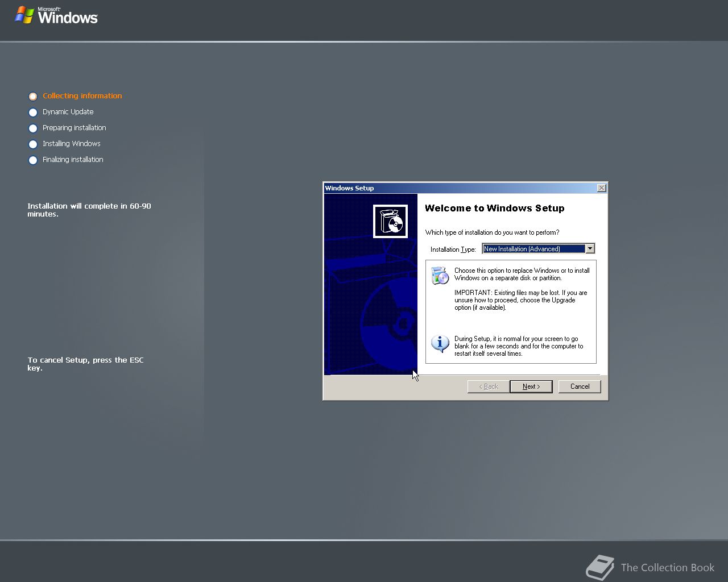Click the 'IMPORTANT: Existing files may be lost' paragraph
Viewport: 728px width, 582px height.
pos(520,300)
